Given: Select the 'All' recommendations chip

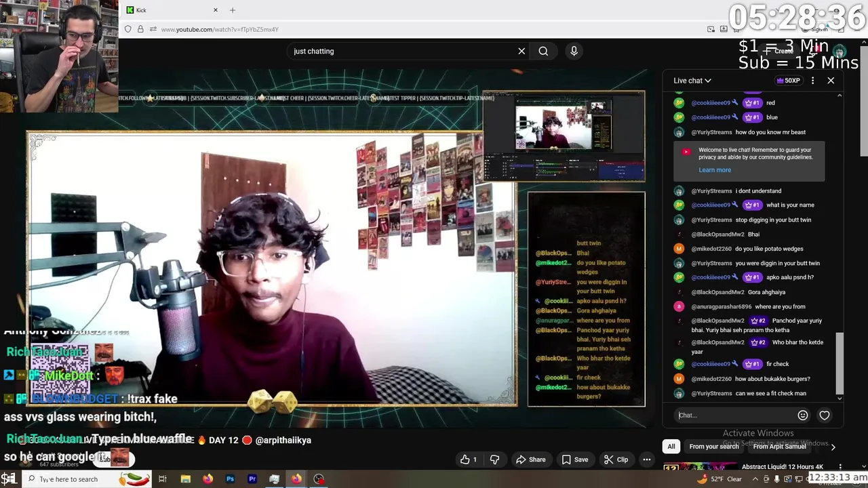Looking at the screenshot, I should click(x=671, y=447).
